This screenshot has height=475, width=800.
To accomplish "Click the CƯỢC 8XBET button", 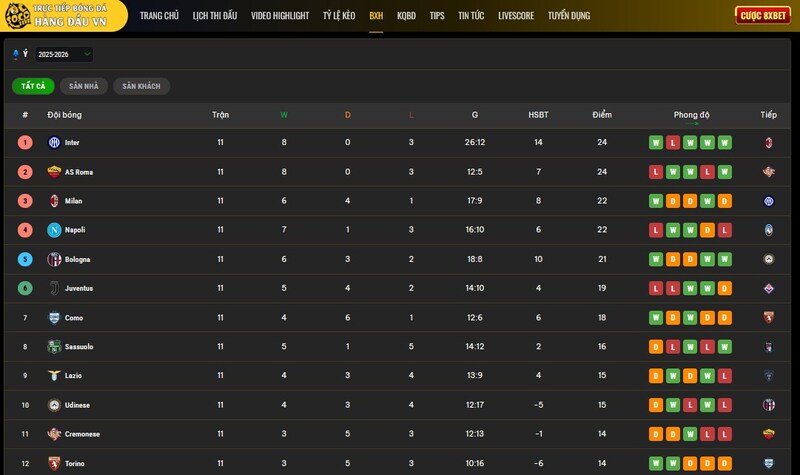I will pos(763,16).
